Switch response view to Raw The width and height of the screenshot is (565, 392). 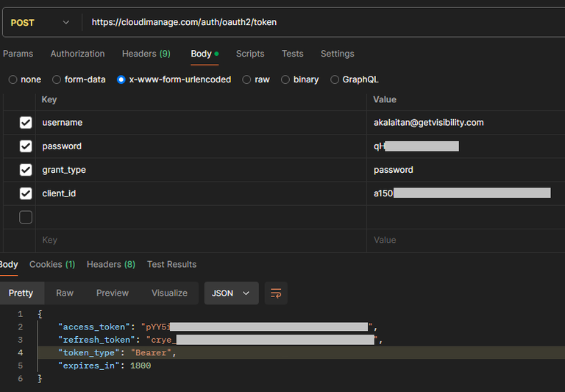coord(65,293)
